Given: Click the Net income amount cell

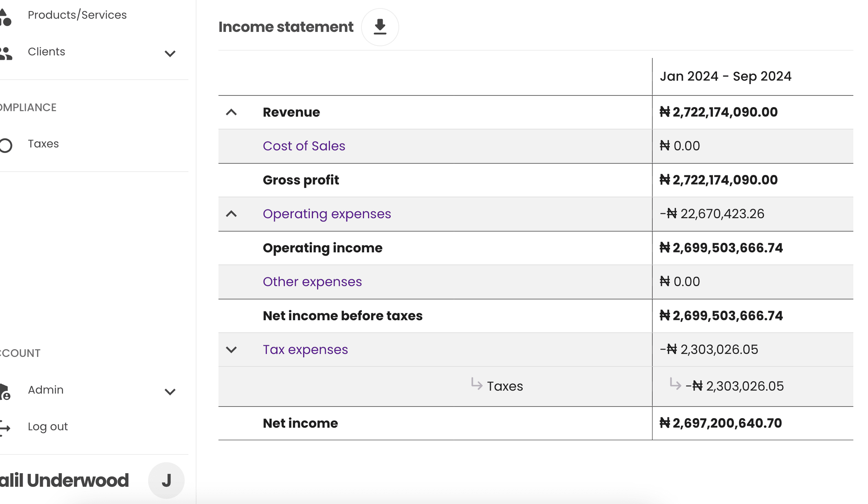Looking at the screenshot, I should coord(721,423).
